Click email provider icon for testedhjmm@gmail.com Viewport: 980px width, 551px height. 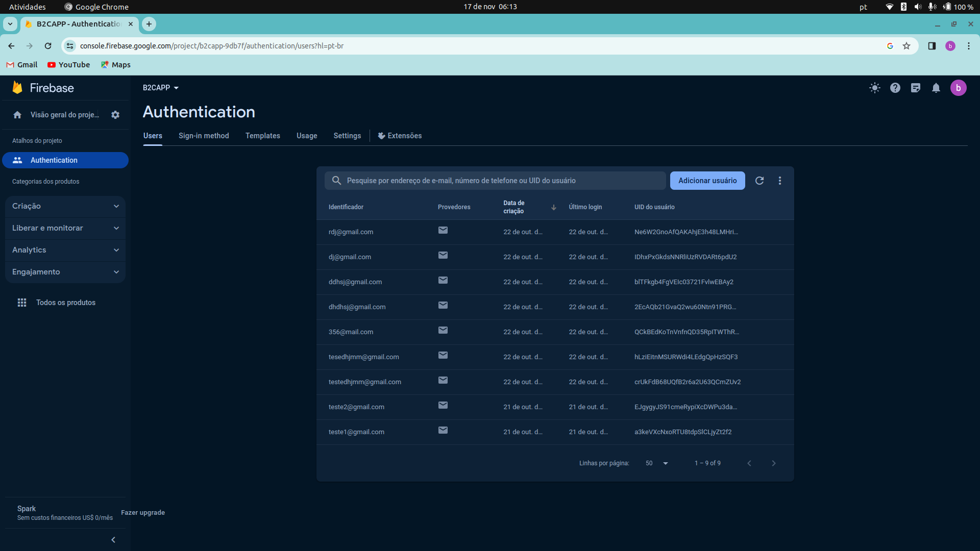tap(443, 380)
